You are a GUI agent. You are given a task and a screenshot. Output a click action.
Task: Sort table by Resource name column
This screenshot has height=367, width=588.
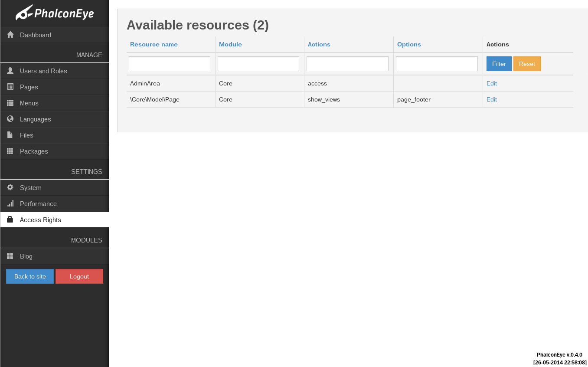tap(154, 44)
